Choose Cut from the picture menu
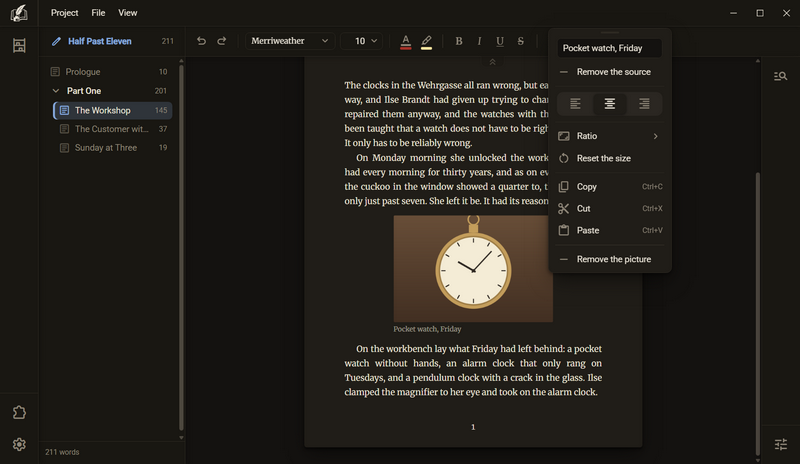 610,208
